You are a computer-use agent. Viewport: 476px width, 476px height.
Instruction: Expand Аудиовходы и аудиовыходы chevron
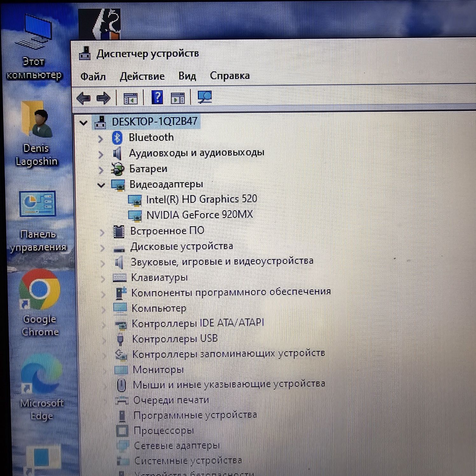101,155
